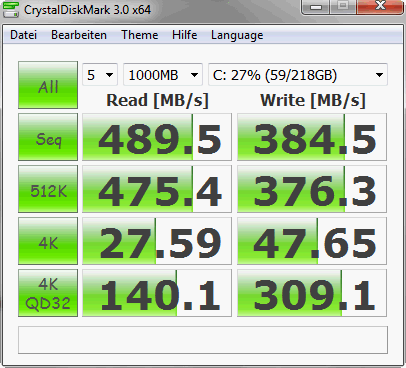Start the Seq benchmark test
Screen dimensions: 406x368
(48, 137)
